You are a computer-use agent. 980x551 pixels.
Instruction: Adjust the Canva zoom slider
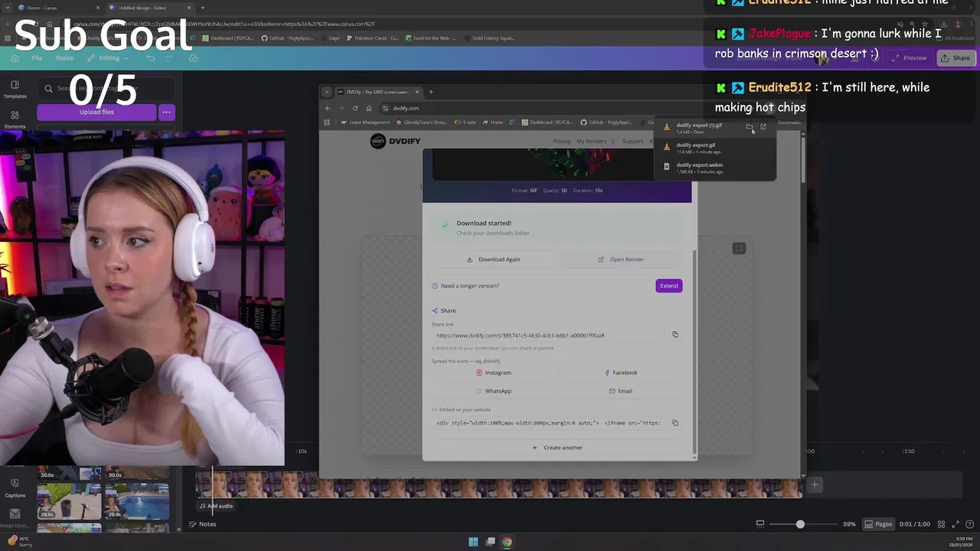[x=800, y=524]
